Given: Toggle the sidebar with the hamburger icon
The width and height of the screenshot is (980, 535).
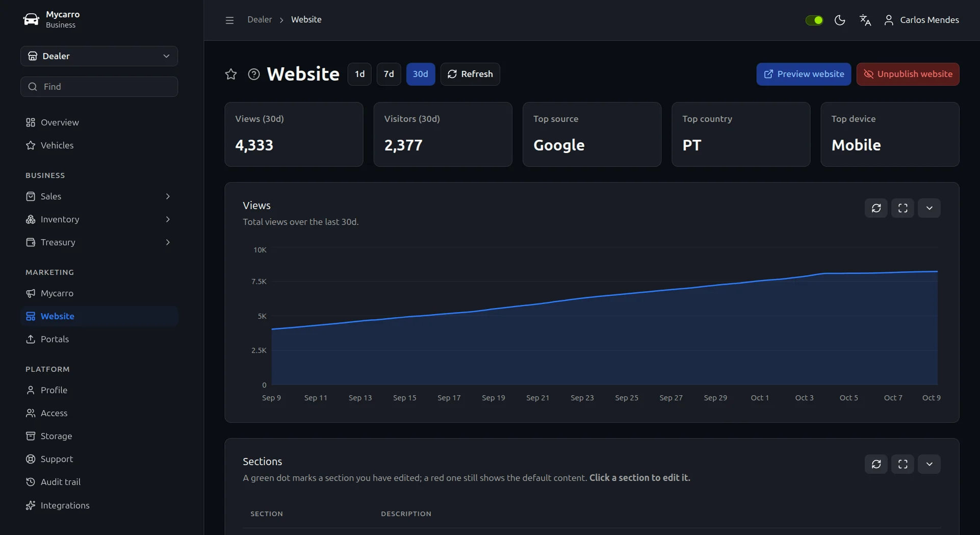Looking at the screenshot, I should pyautogui.click(x=229, y=20).
